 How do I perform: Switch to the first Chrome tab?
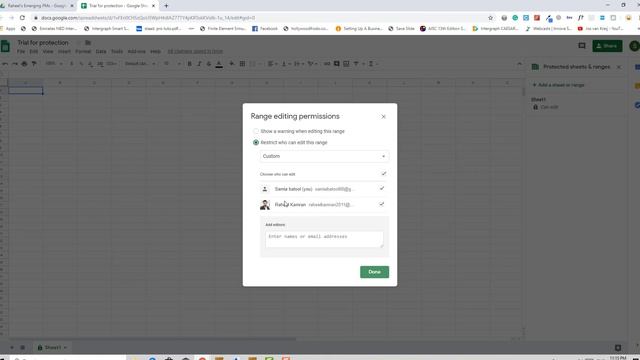point(37,6)
